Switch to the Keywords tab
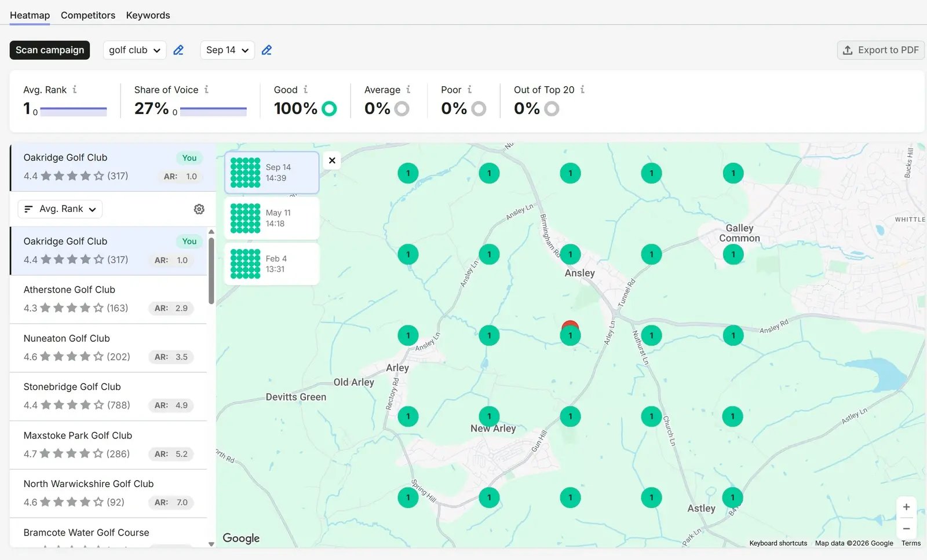The width and height of the screenshot is (927, 560). click(x=148, y=16)
